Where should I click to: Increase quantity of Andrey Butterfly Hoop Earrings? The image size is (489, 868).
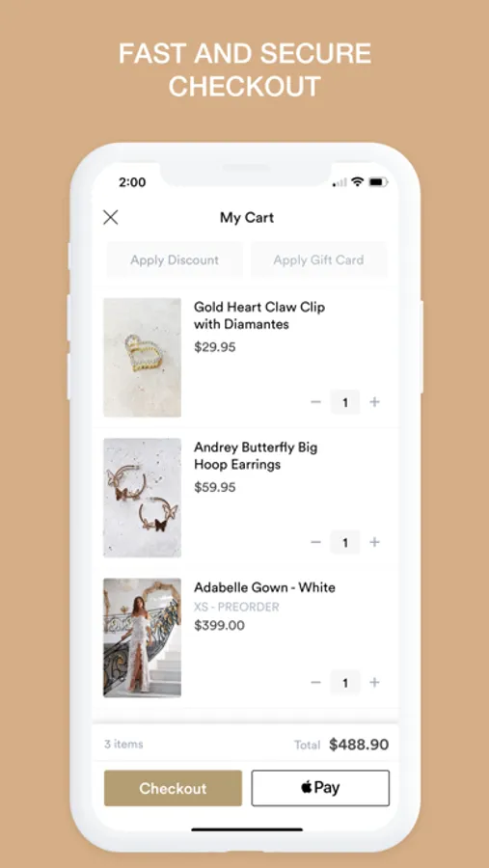click(x=374, y=542)
